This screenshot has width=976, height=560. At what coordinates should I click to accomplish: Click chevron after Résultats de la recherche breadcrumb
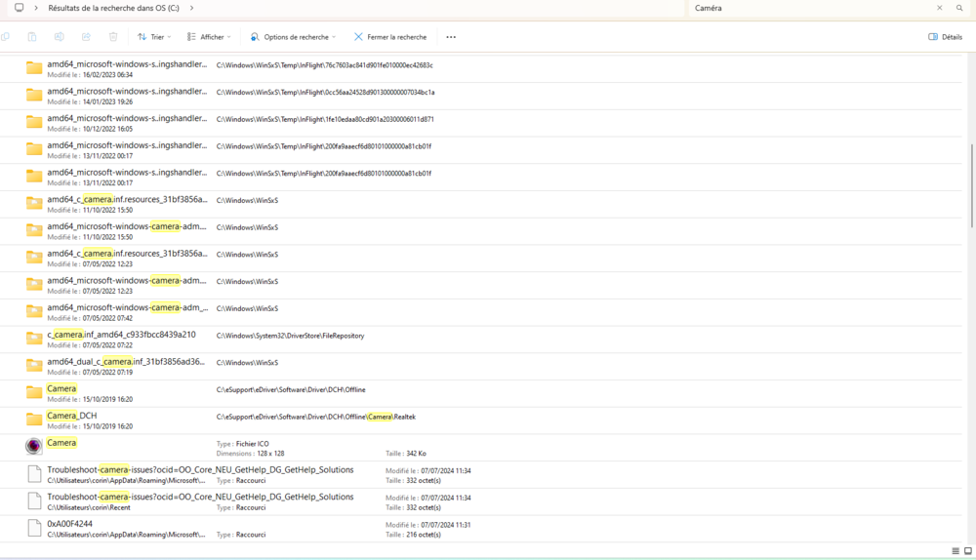click(191, 8)
